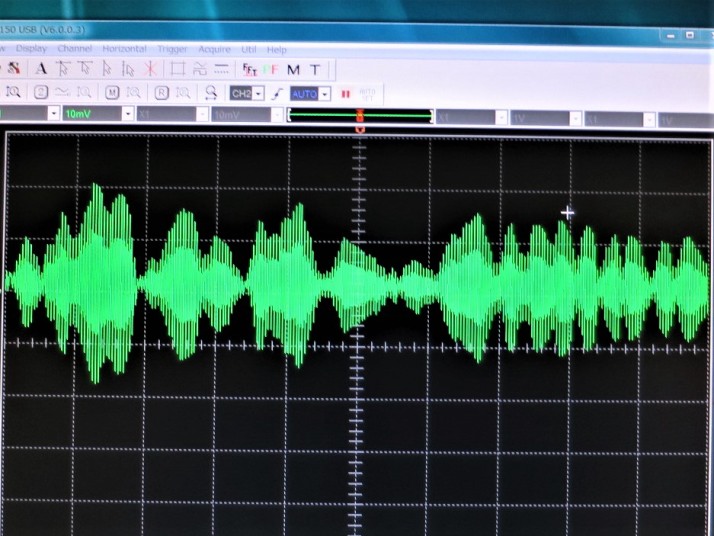This screenshot has height=536, width=714.
Task: Toggle the circled R reference channel
Action: click(161, 93)
